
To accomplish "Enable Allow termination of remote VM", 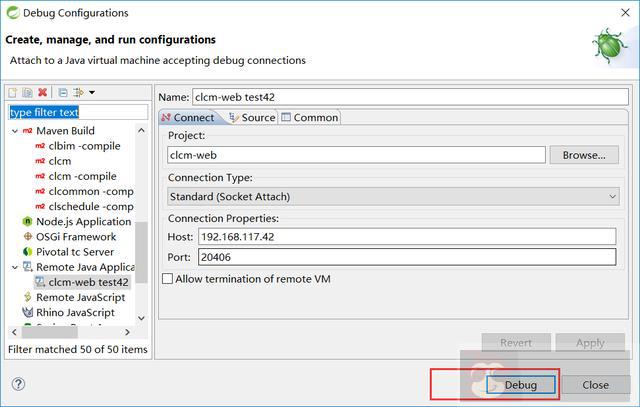I will [167, 279].
